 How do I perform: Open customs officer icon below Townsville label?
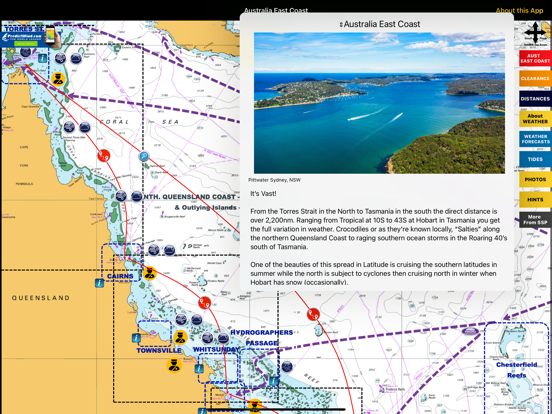[x=174, y=365]
